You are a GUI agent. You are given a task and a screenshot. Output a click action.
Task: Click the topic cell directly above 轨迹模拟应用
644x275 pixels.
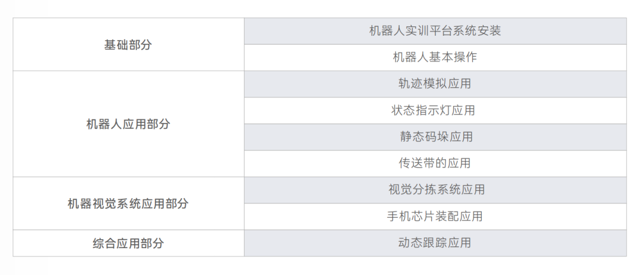435,57
